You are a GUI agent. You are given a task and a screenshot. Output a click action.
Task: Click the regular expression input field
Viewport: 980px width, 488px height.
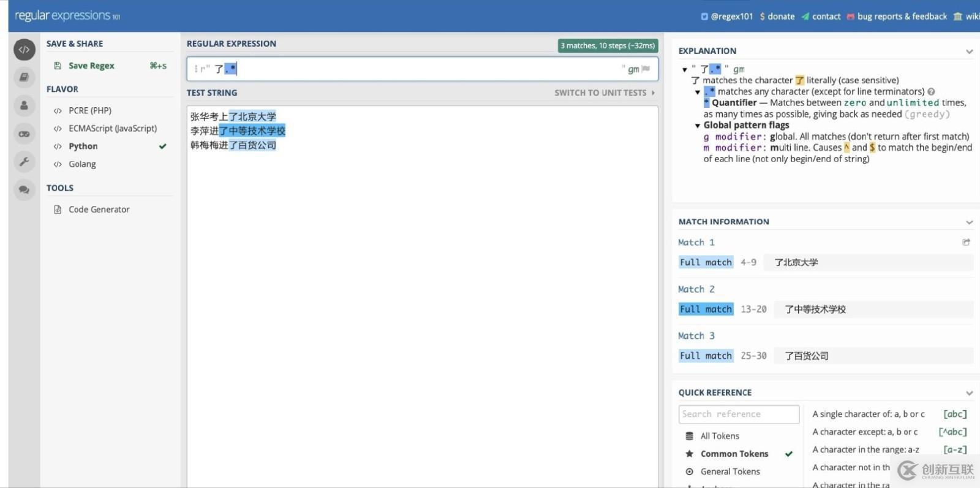coord(422,69)
